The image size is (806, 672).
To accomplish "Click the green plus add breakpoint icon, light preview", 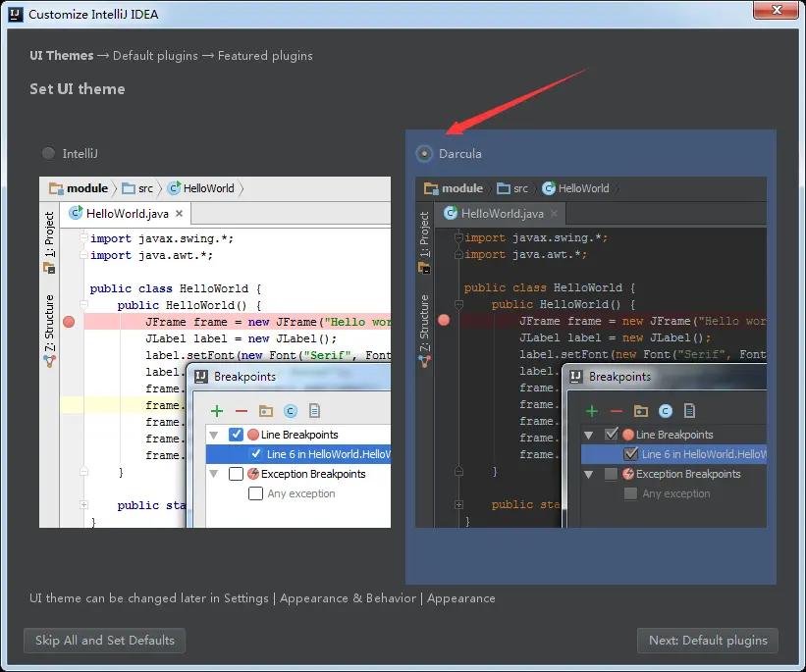I will (217, 410).
